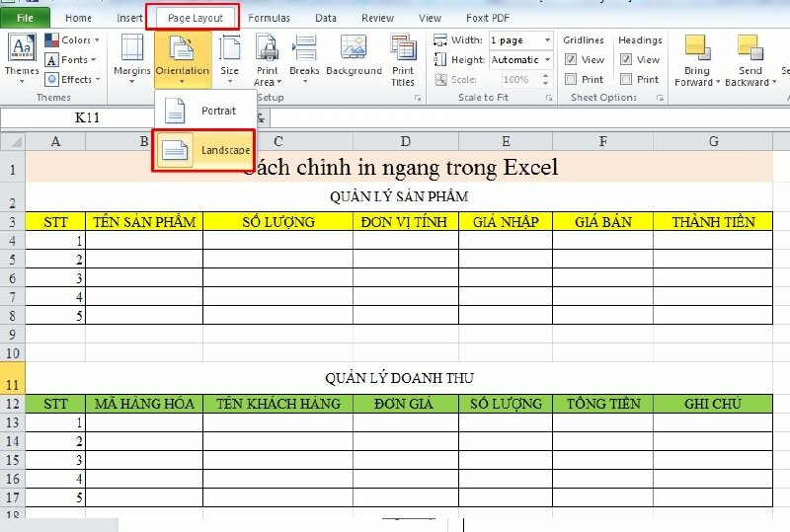This screenshot has width=790, height=532.
Task: Switch to the Home tab
Action: [x=78, y=18]
